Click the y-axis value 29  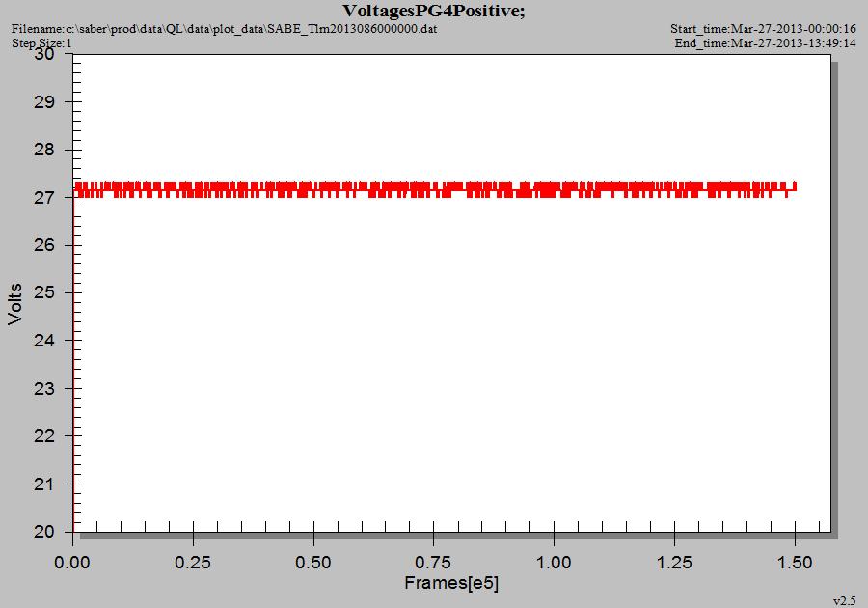[x=44, y=102]
